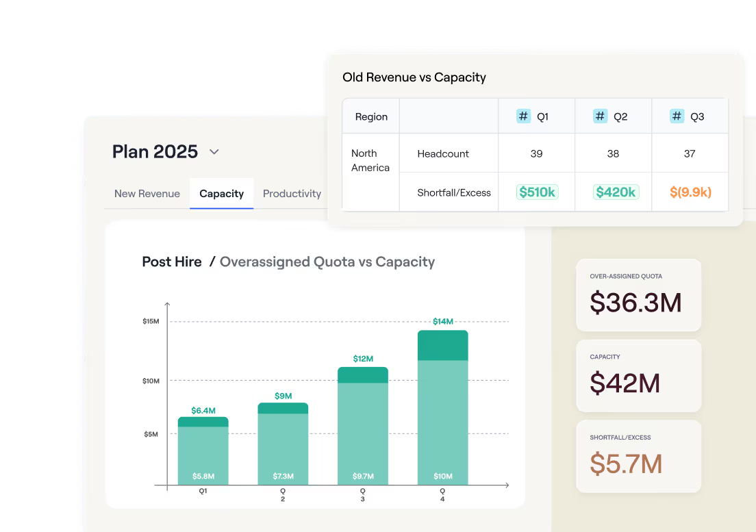This screenshot has height=532, width=756.
Task: Click the Old Revenue vs Capacity title
Action: [x=414, y=77]
